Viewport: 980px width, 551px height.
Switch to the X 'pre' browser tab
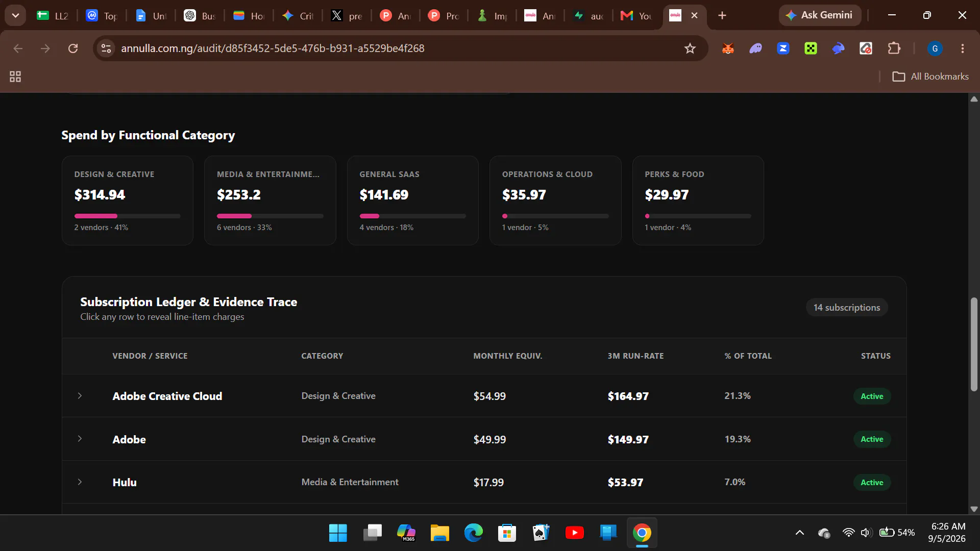(347, 16)
